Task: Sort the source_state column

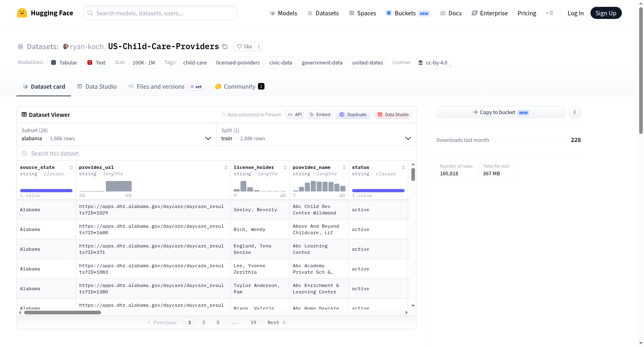Action: pos(71,167)
